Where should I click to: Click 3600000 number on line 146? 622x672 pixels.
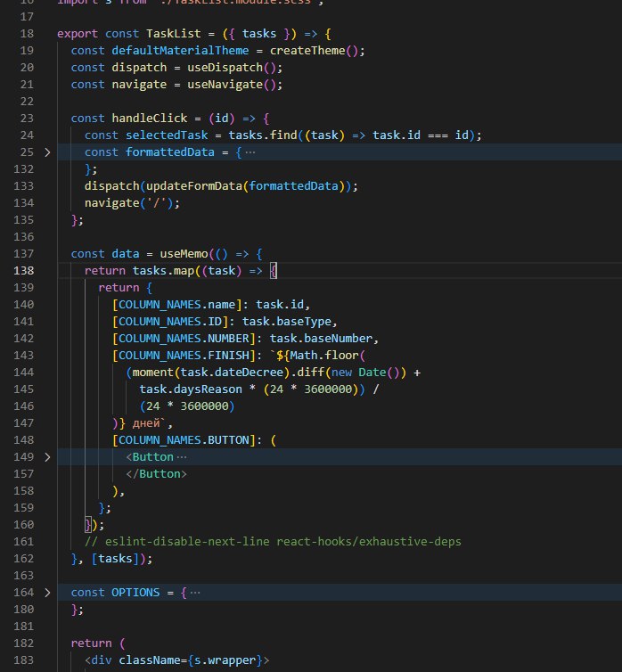(x=204, y=406)
